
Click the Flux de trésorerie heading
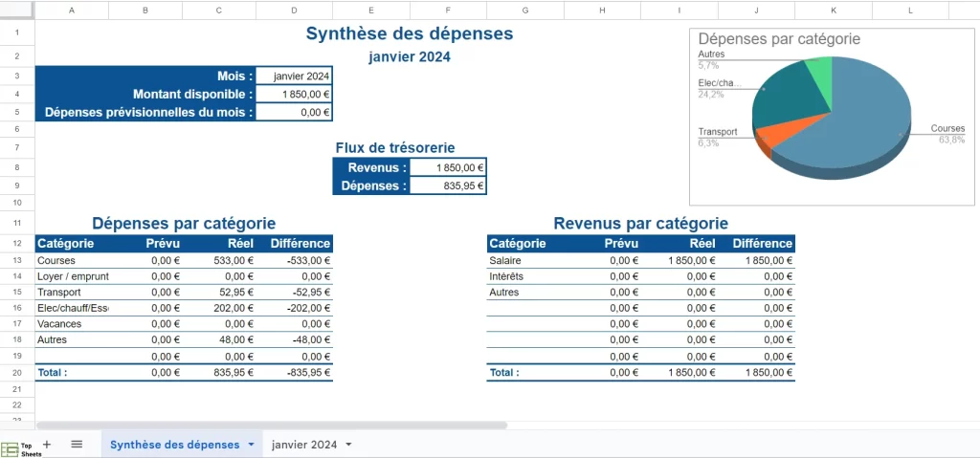tap(395, 147)
